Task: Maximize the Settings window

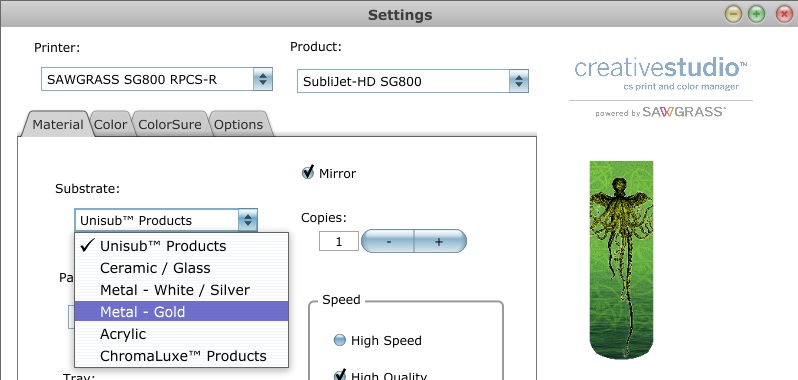Action: pos(757,14)
